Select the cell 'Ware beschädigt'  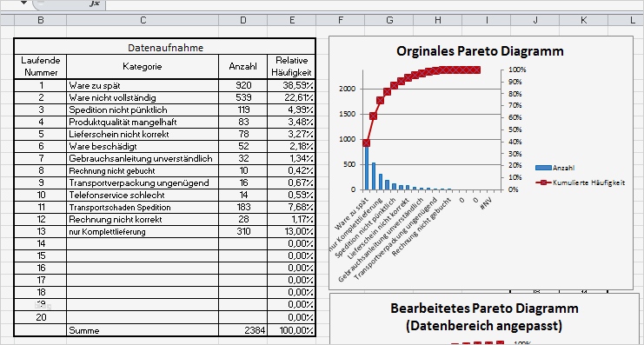point(143,146)
